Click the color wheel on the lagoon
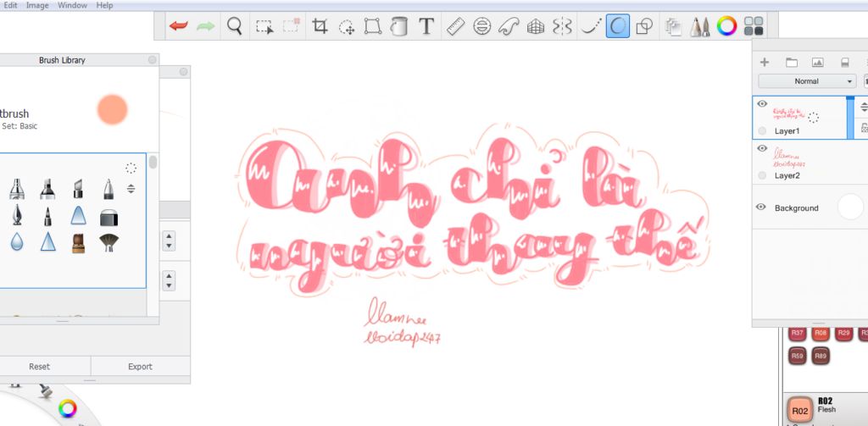The image size is (868, 426). (68, 409)
